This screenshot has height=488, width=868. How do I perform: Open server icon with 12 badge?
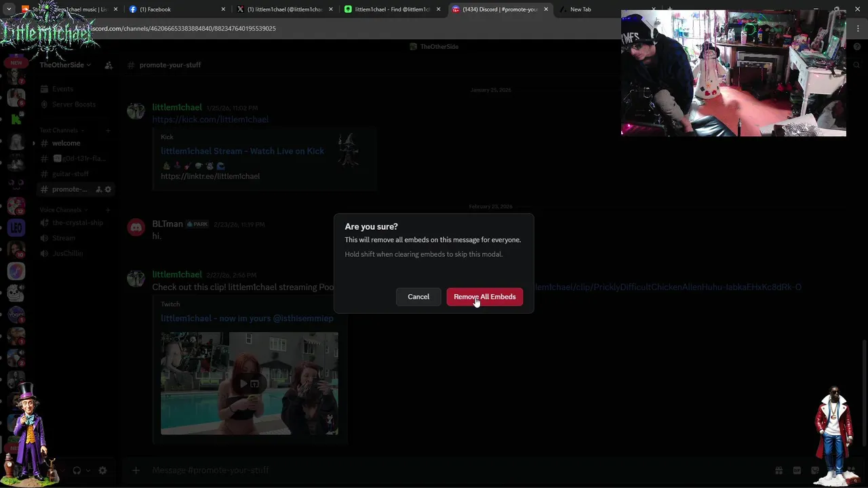(16, 205)
